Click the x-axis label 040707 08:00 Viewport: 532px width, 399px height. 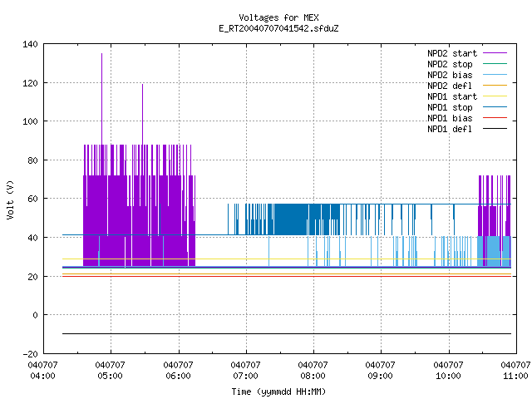(313, 371)
